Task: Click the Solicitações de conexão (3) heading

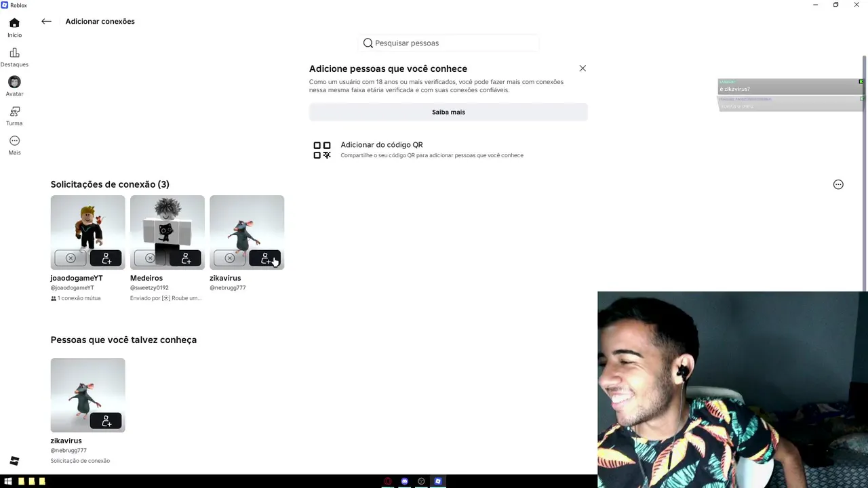Action: coord(110,184)
